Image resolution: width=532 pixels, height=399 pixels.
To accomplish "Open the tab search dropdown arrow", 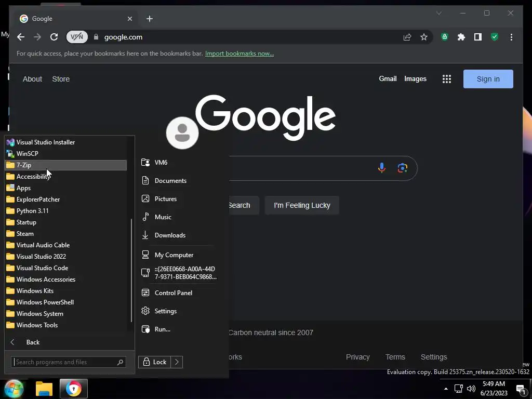I will click(438, 13).
